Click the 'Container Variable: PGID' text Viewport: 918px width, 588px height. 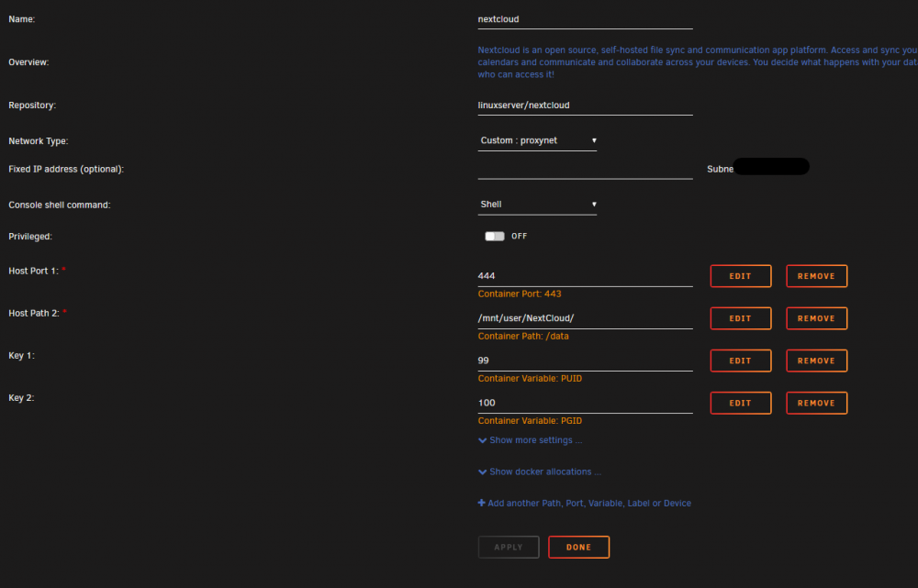click(530, 421)
